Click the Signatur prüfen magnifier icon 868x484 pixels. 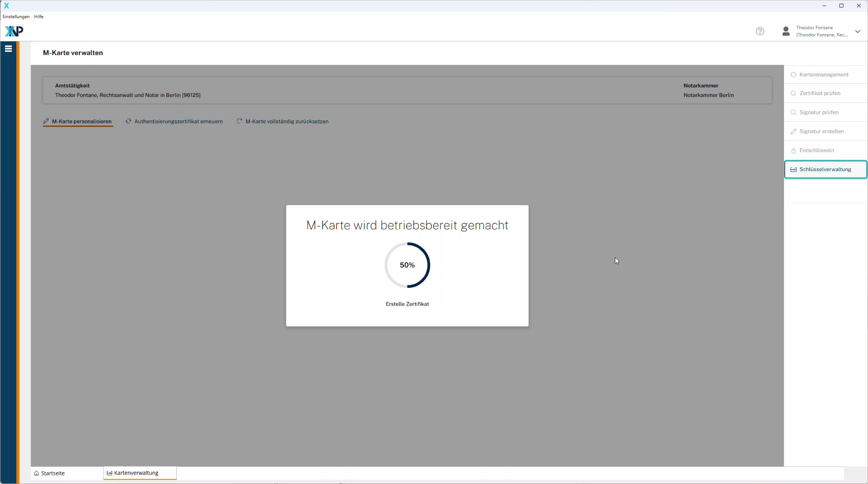[793, 112]
